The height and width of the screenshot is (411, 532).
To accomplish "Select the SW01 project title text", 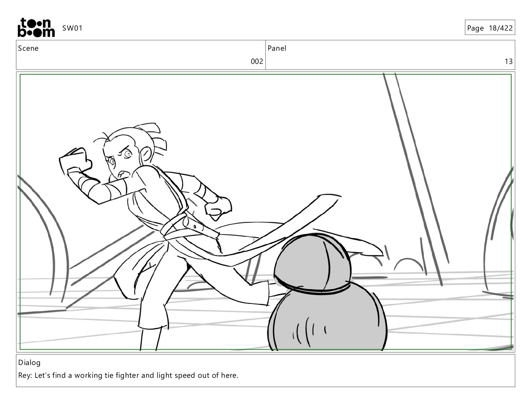I will [72, 28].
